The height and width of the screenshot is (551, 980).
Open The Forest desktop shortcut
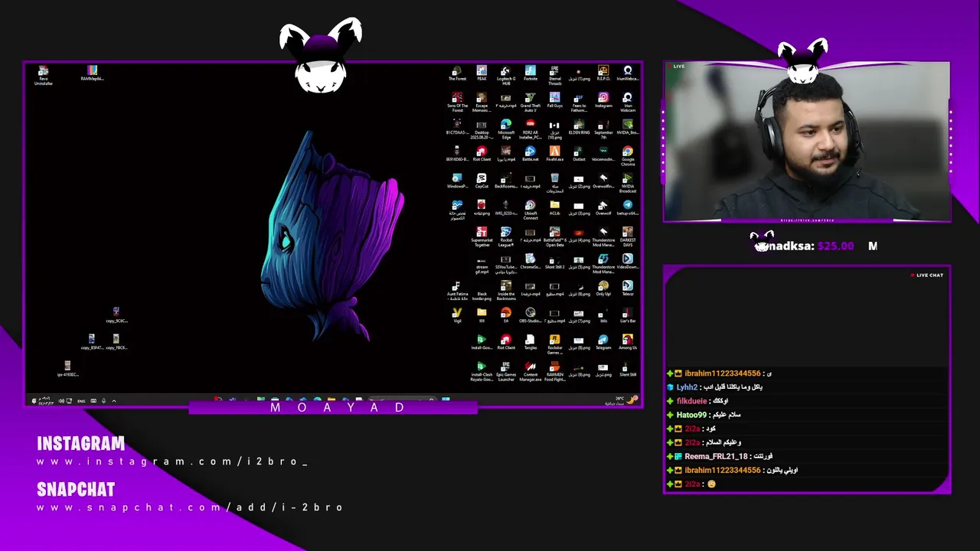[x=457, y=73]
